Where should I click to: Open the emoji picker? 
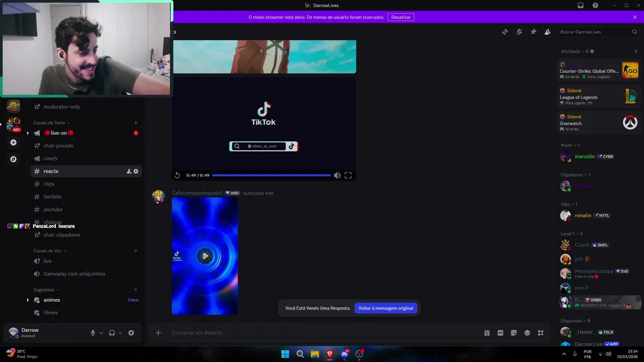pyautogui.click(x=527, y=333)
